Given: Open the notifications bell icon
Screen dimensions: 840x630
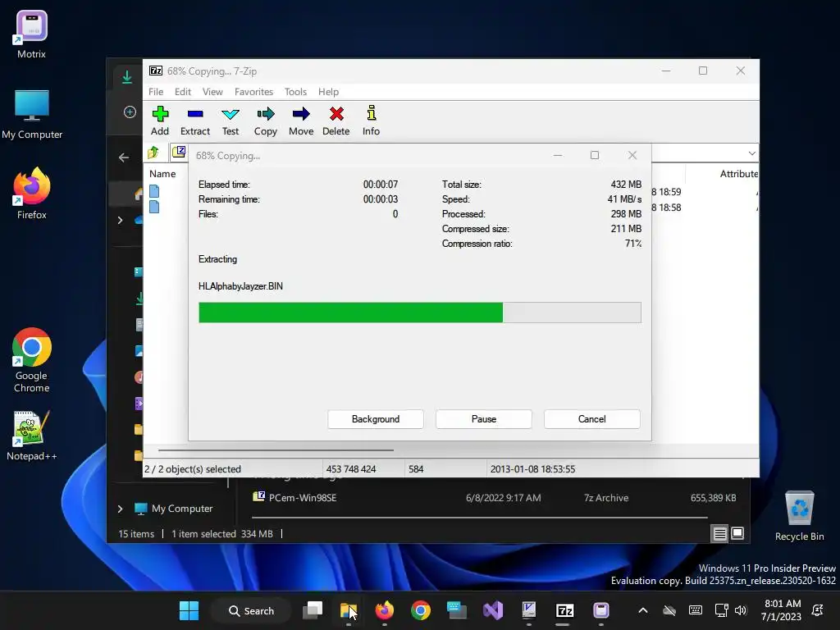Looking at the screenshot, I should (x=818, y=609).
